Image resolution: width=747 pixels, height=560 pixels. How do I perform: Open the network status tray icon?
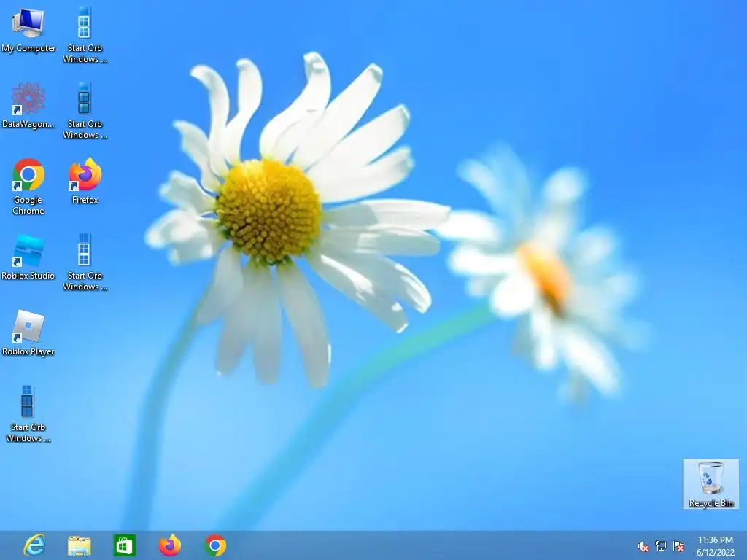[x=661, y=546]
